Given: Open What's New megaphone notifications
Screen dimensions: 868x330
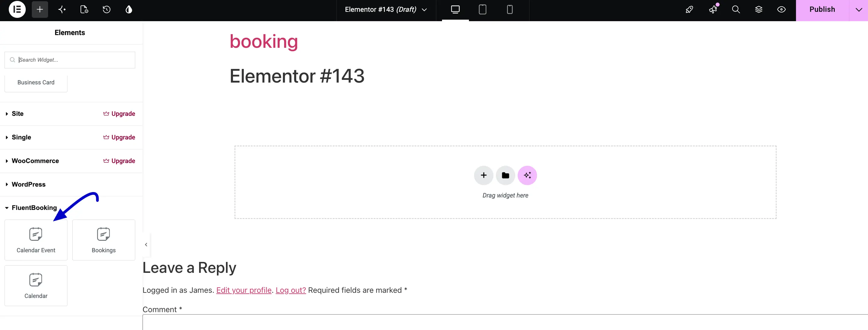Looking at the screenshot, I should 713,9.
